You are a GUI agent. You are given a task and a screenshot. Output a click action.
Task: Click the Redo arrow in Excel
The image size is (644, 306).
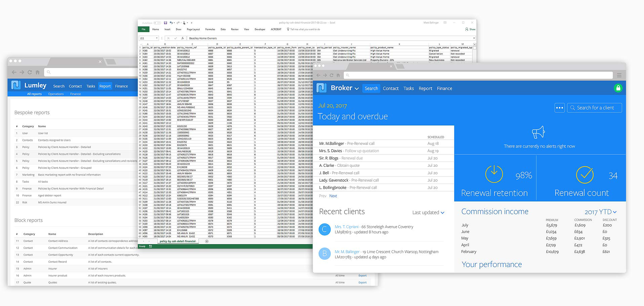tap(178, 23)
